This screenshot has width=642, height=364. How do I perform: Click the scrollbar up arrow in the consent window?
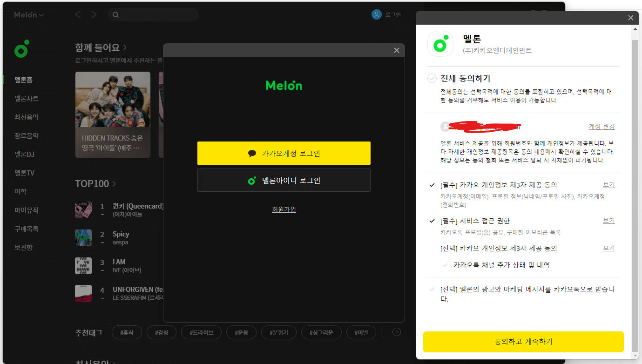tap(635, 29)
